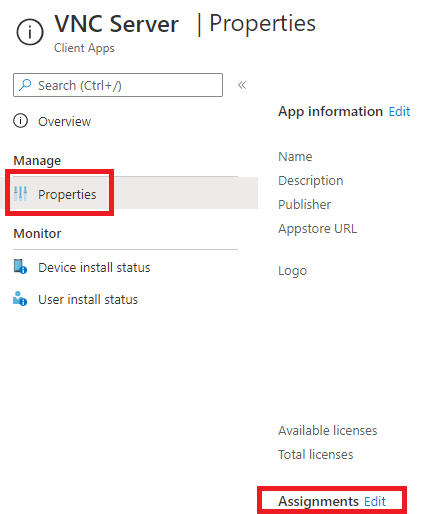Click the App information heading
This screenshot has height=514, width=433.
[x=331, y=111]
